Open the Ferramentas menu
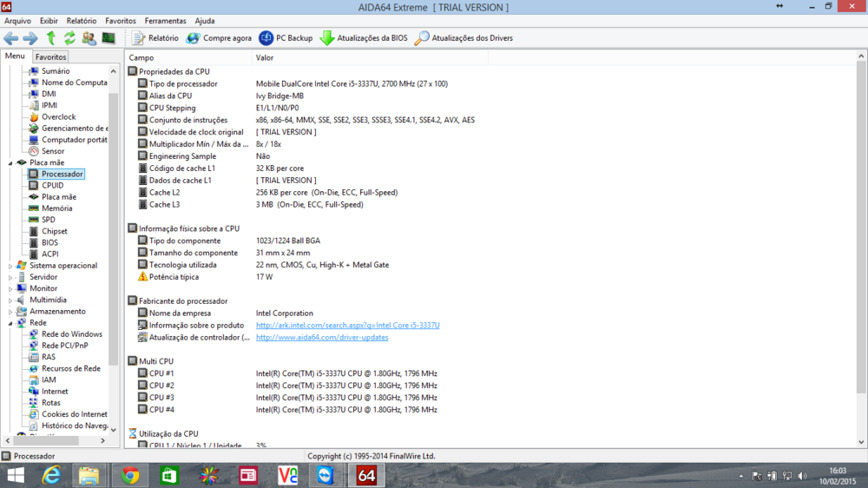 [165, 21]
